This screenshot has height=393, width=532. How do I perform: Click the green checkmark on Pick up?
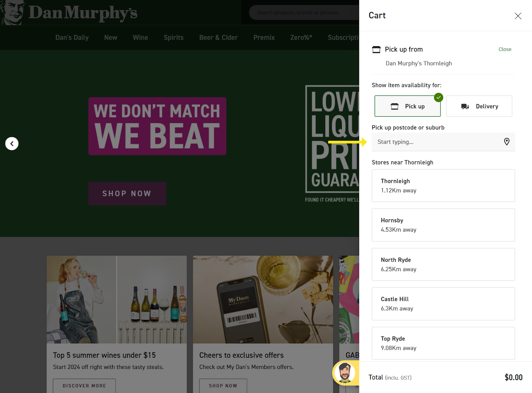pos(439,97)
